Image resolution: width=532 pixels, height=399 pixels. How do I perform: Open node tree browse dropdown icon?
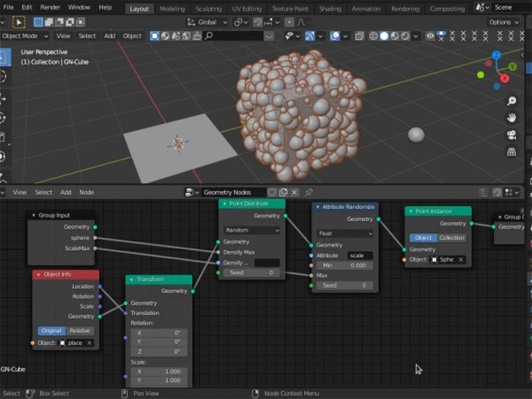[x=192, y=192]
